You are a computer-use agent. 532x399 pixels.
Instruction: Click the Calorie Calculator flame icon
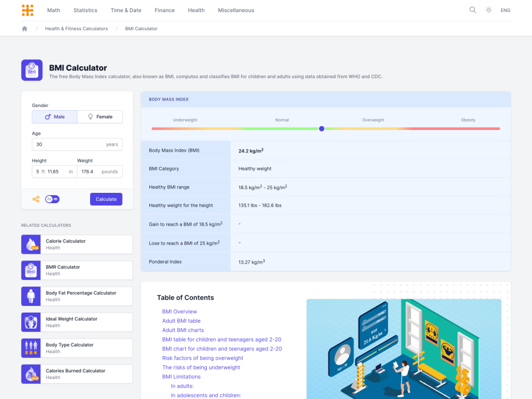31,244
